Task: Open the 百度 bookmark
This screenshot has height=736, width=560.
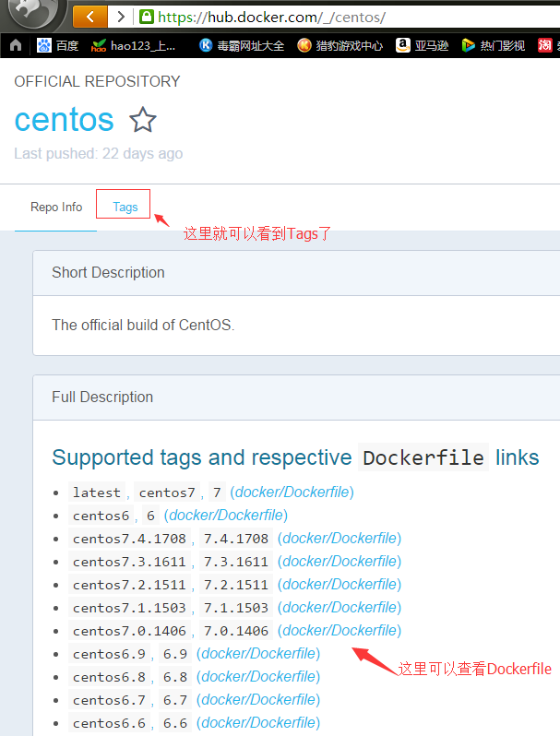Action: click(57, 45)
